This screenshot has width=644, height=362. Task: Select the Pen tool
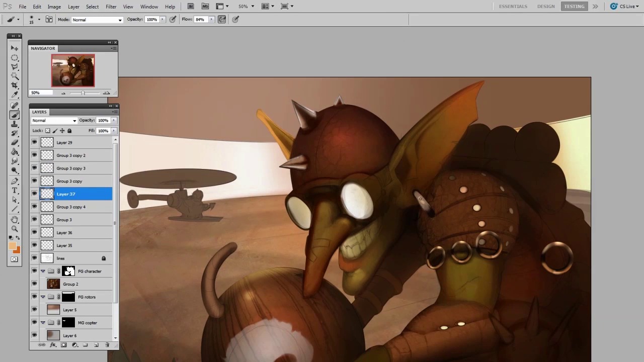[x=15, y=182]
